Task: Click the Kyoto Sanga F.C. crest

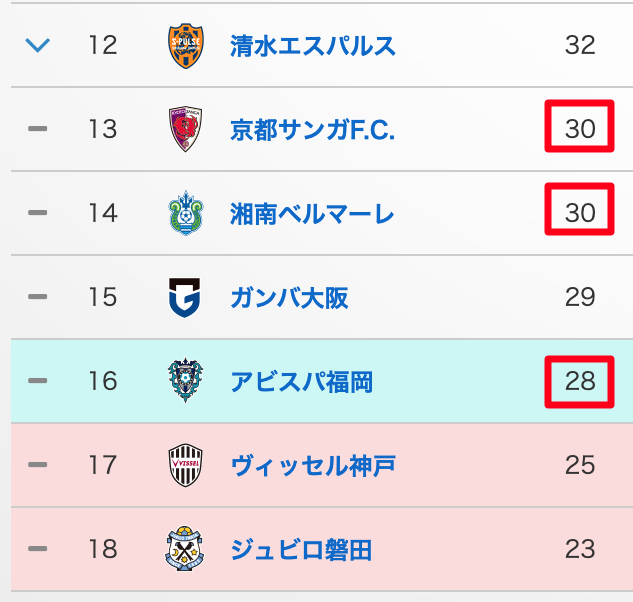Action: tap(185, 129)
